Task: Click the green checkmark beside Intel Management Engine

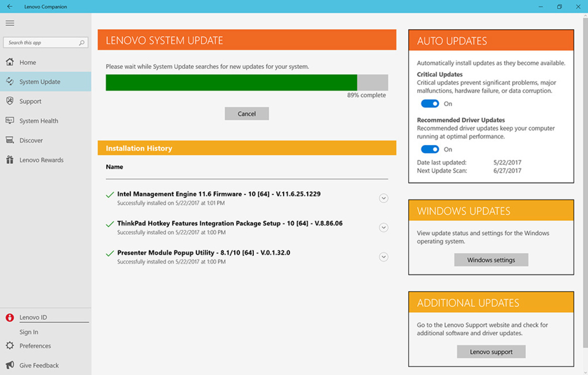Action: click(110, 195)
